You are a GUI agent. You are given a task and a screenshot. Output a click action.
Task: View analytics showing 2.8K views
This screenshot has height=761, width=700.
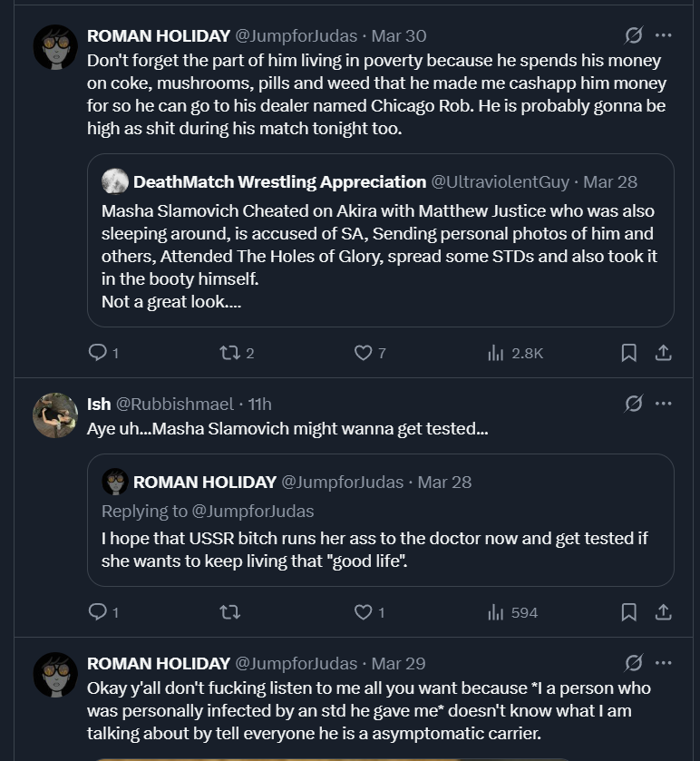click(x=496, y=353)
